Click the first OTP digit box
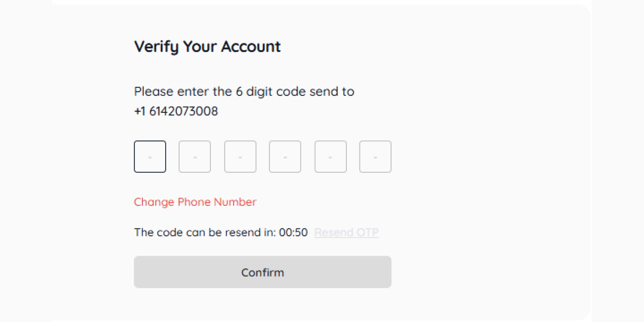The width and height of the screenshot is (644, 322). (150, 157)
